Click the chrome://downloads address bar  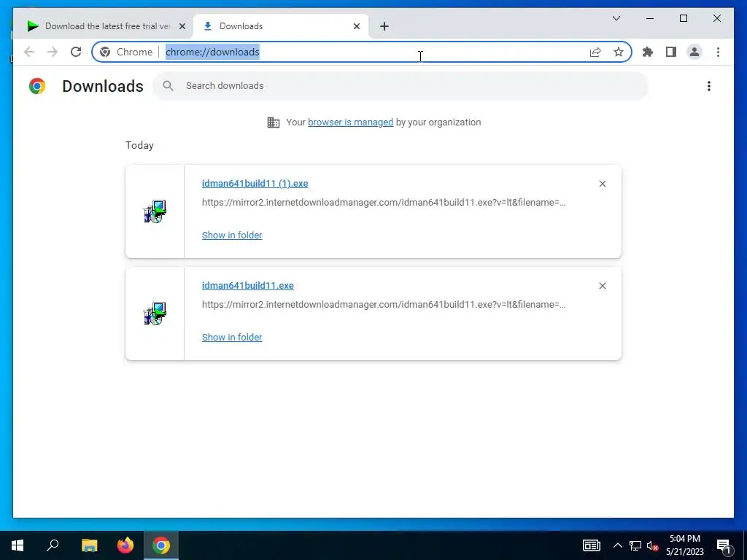(x=362, y=52)
